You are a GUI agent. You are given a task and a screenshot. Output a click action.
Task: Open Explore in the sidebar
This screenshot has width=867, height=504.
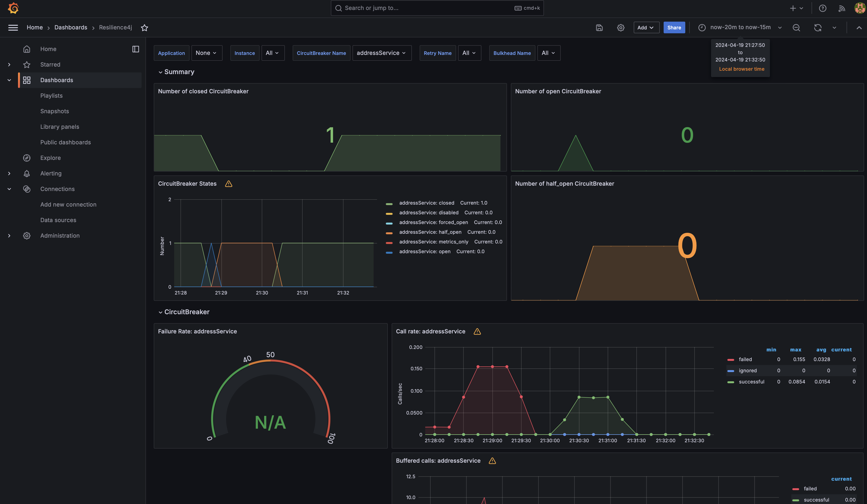[x=50, y=158]
